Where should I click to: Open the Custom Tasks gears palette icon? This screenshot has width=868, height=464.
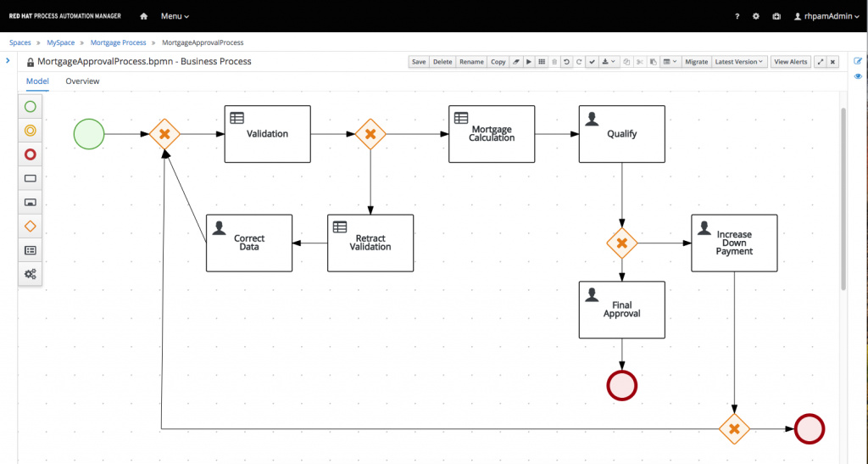[x=31, y=273]
